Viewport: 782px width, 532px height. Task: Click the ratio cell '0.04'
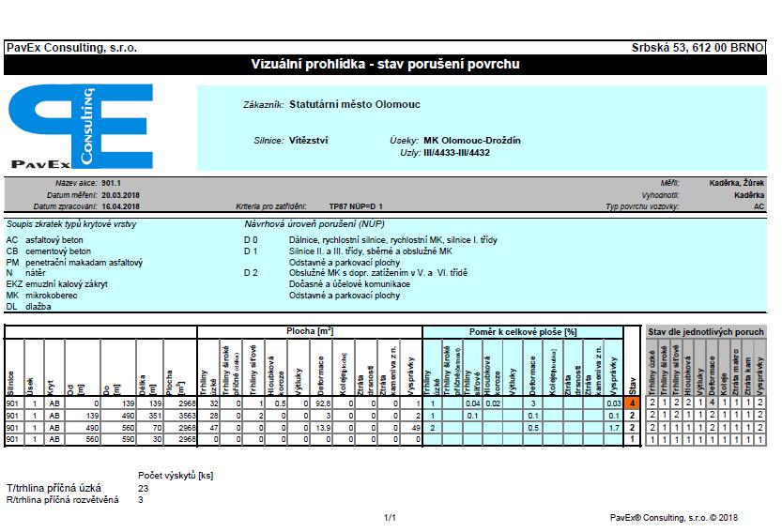(473, 403)
